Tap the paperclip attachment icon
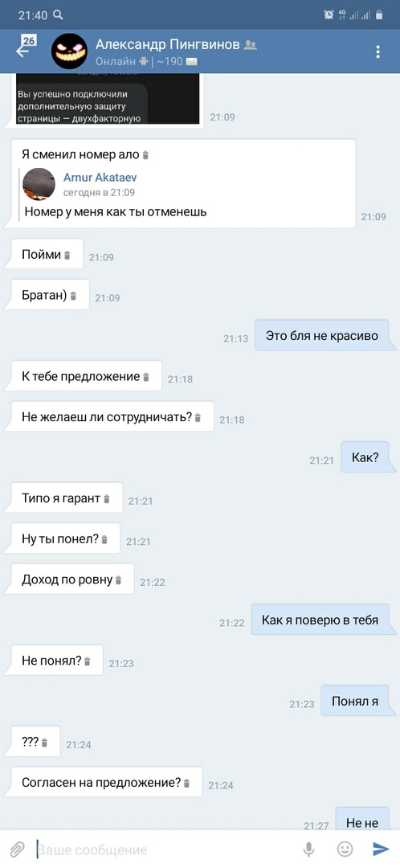Image resolution: width=400 pixels, height=868 pixels. (17, 850)
